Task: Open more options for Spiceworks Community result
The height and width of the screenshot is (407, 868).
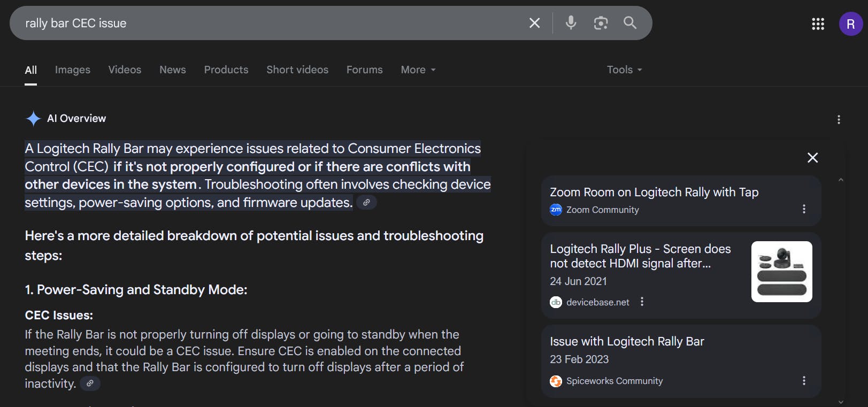Action: 804,381
